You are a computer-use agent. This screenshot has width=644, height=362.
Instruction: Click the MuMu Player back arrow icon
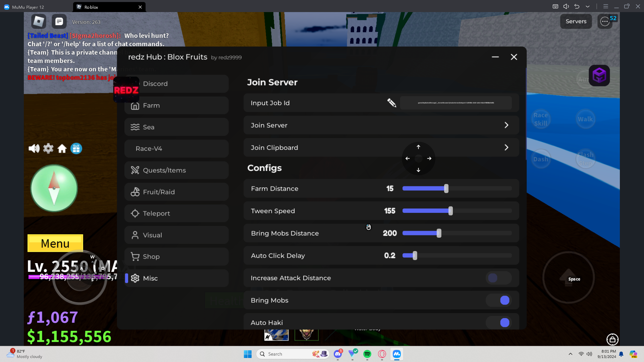pyautogui.click(x=577, y=6)
